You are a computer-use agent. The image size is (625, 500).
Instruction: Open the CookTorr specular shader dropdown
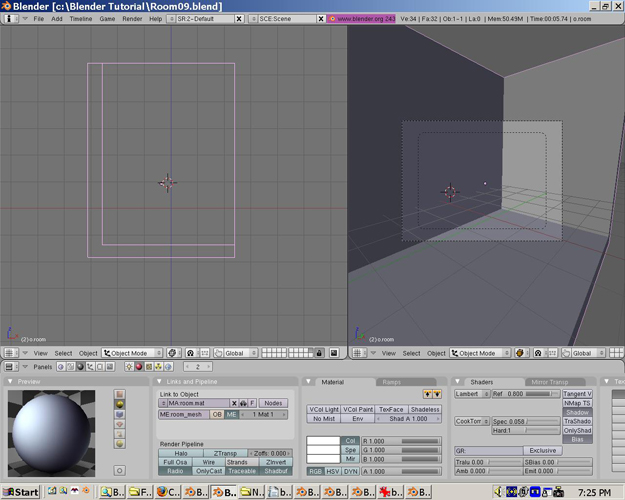coord(471,422)
